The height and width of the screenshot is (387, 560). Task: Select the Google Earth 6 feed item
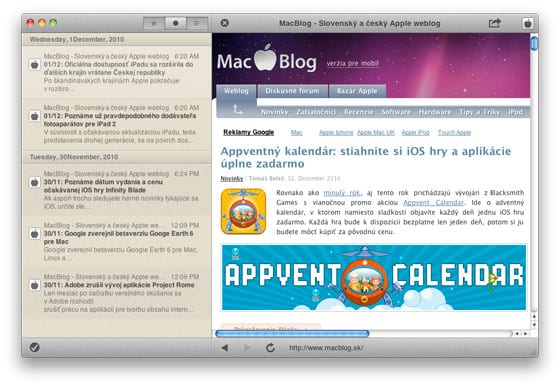click(x=117, y=241)
